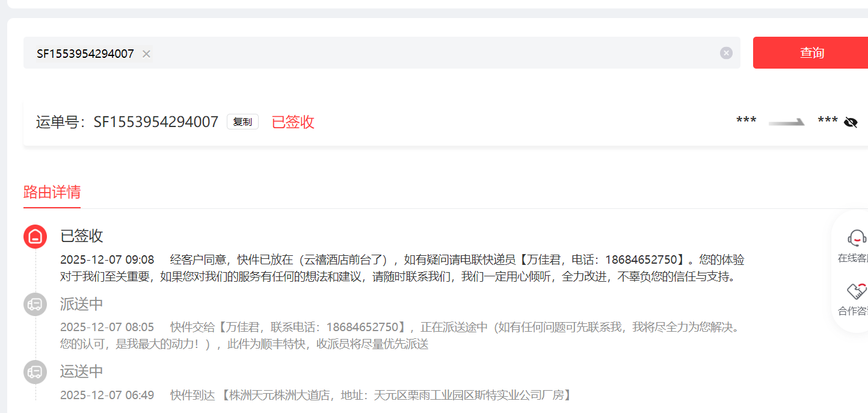
Task: Clear the search field with the gray circle X
Action: [726, 53]
